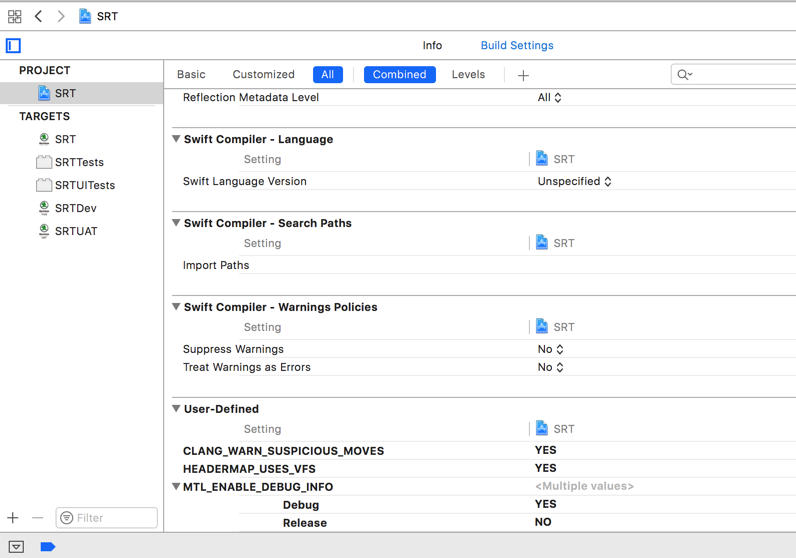
Task: Click Suppress Warnings setting name
Action: click(233, 349)
